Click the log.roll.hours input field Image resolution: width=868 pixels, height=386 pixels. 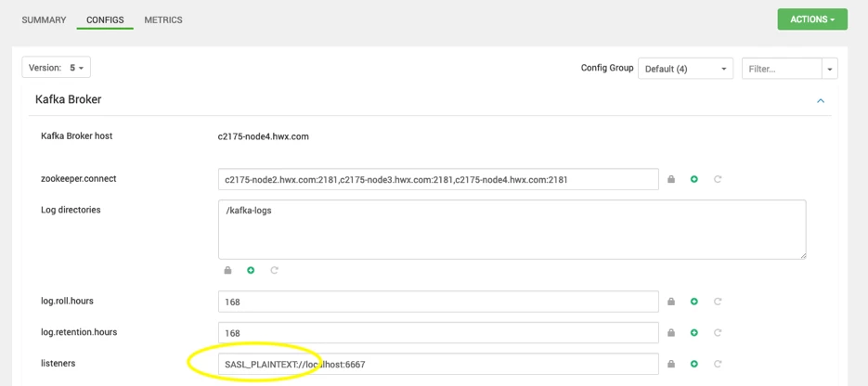(x=438, y=302)
